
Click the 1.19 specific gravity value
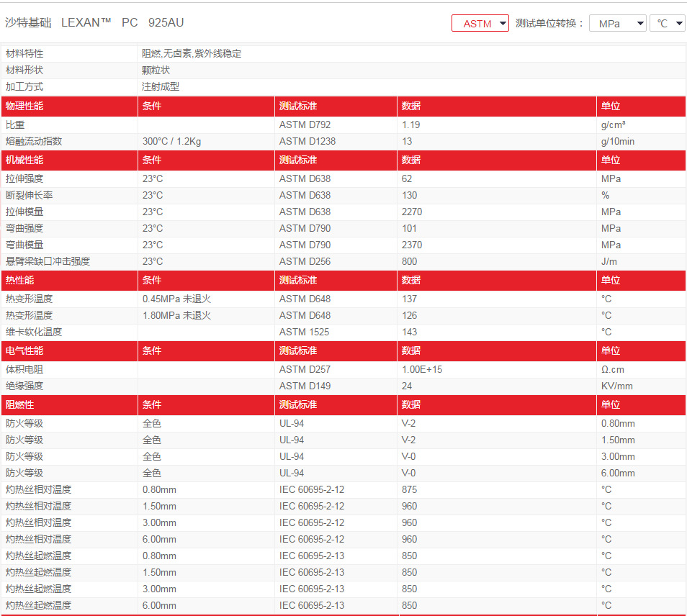411,124
